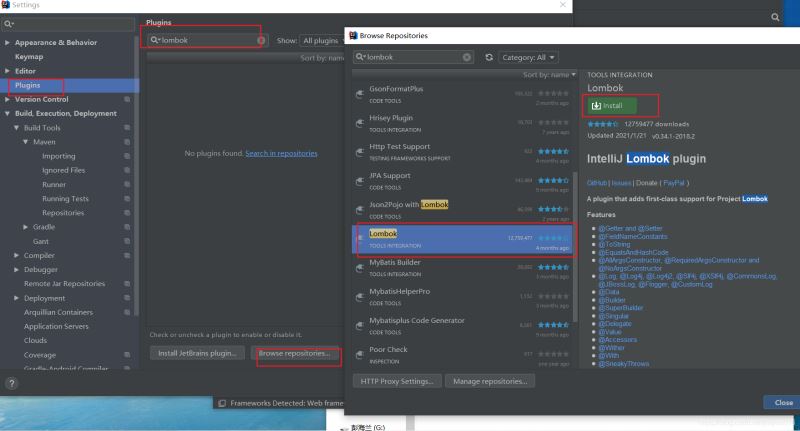This screenshot has width=800, height=431.
Task: Click Install JetBrains plugin... button
Action: 197,353
